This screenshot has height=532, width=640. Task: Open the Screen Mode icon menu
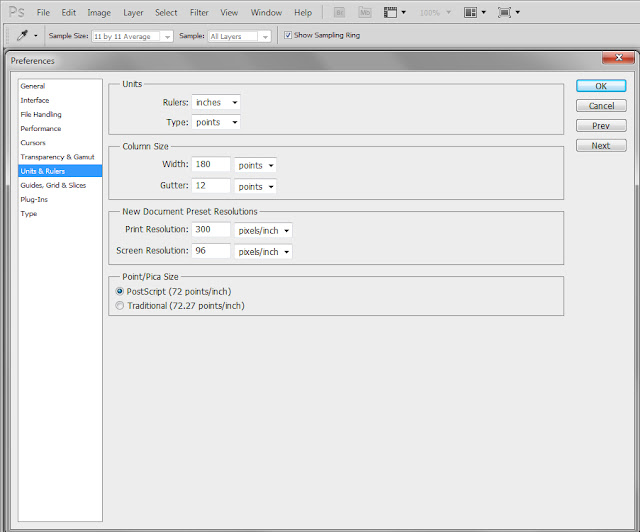point(509,13)
